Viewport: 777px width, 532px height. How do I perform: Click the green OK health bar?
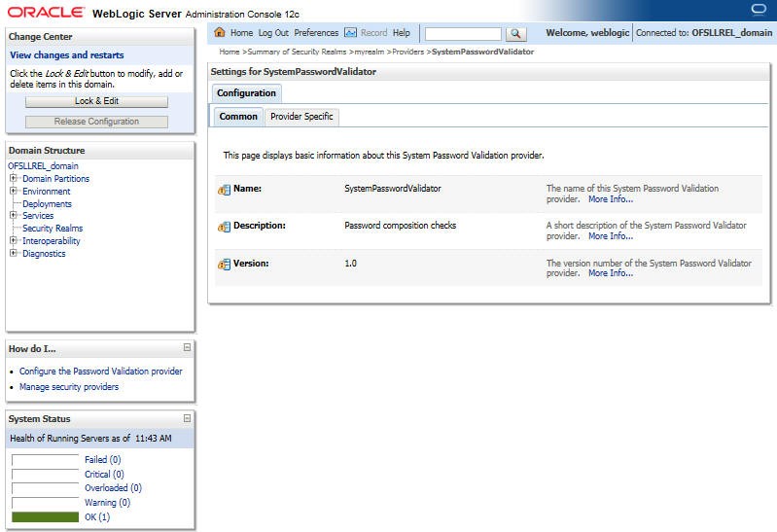[x=45, y=517]
